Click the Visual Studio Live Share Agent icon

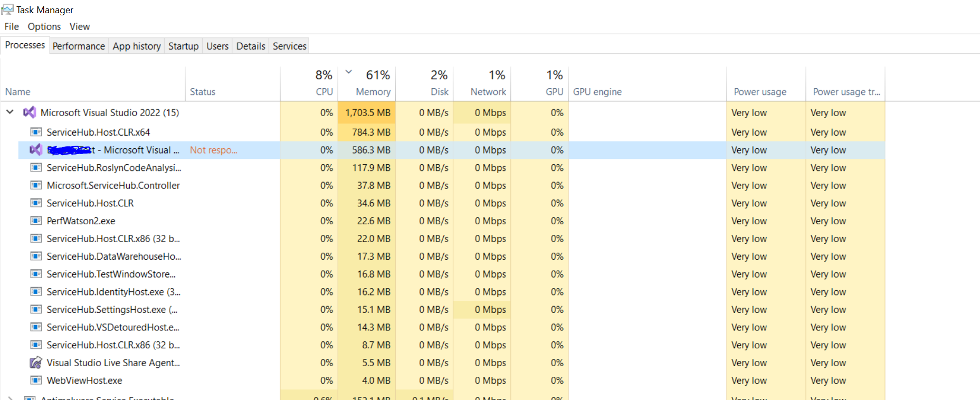36,363
